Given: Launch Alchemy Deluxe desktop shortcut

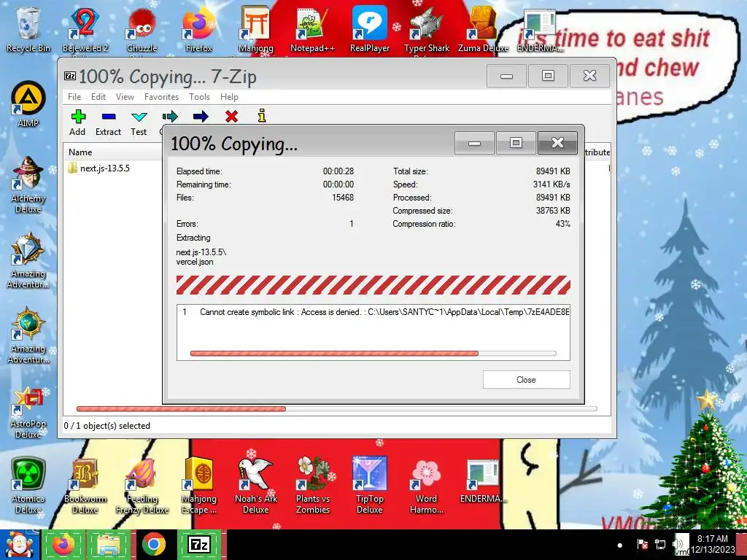Looking at the screenshot, I should [x=28, y=184].
